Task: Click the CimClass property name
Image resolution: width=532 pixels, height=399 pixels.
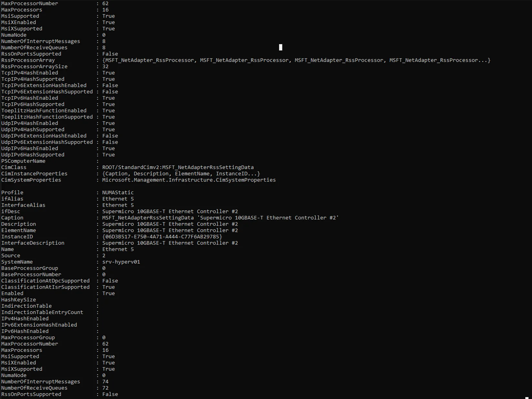Action: coord(14,167)
